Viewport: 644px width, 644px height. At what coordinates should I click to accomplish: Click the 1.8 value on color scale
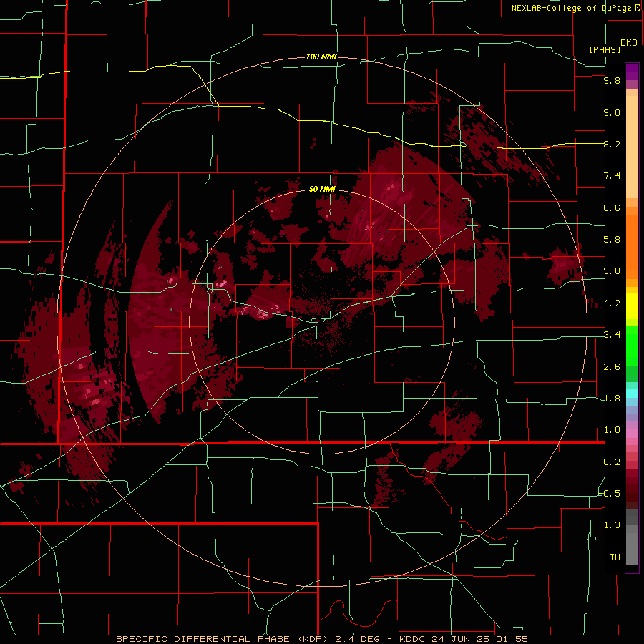(612, 399)
